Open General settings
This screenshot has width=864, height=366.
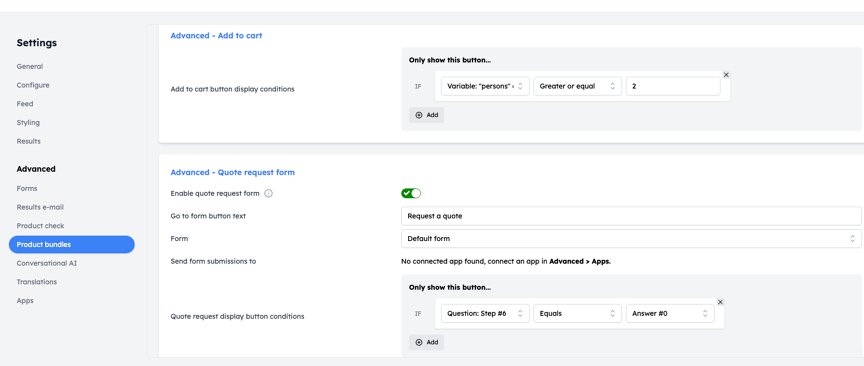pyautogui.click(x=30, y=66)
